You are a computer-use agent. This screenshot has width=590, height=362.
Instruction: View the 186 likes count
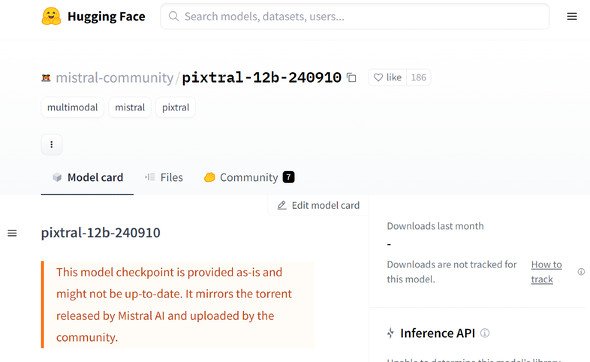click(x=418, y=78)
